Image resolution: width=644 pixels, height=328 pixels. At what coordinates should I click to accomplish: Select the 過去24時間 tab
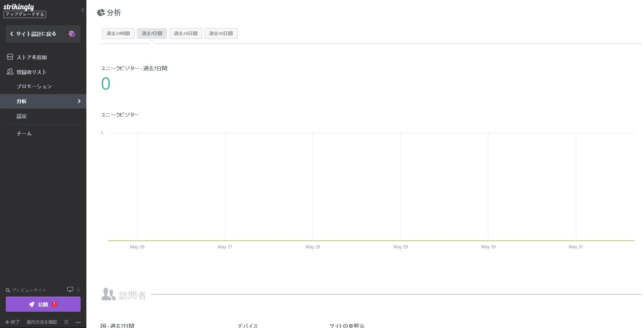118,34
